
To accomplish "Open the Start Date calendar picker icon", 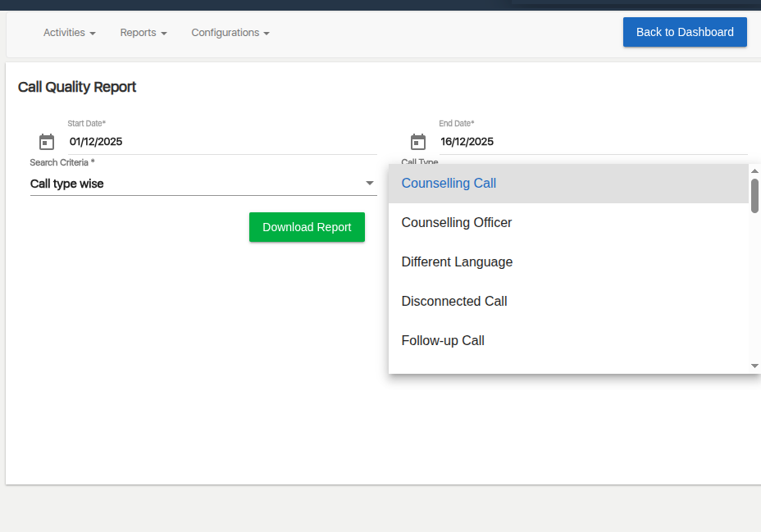I will (47, 142).
